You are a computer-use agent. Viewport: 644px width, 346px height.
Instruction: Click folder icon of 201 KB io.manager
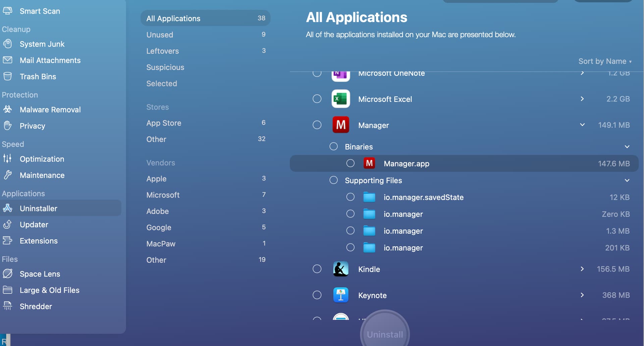click(369, 248)
